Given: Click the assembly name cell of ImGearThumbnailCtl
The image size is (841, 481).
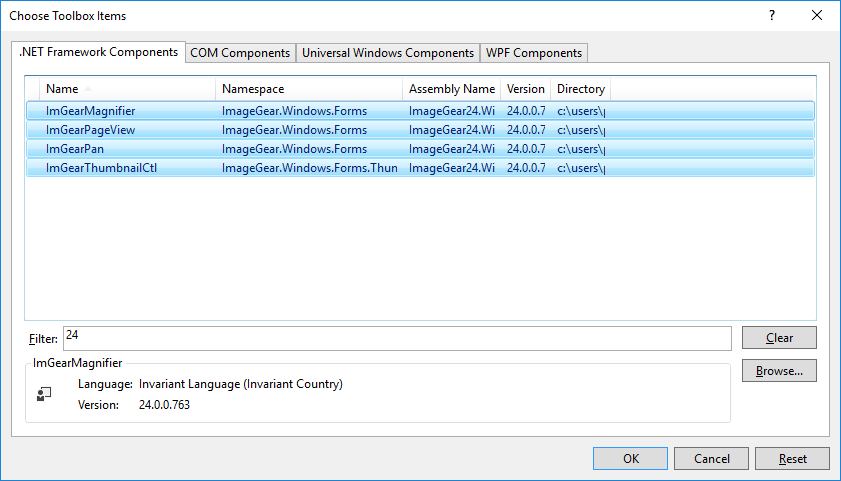Looking at the screenshot, I should [x=452, y=168].
